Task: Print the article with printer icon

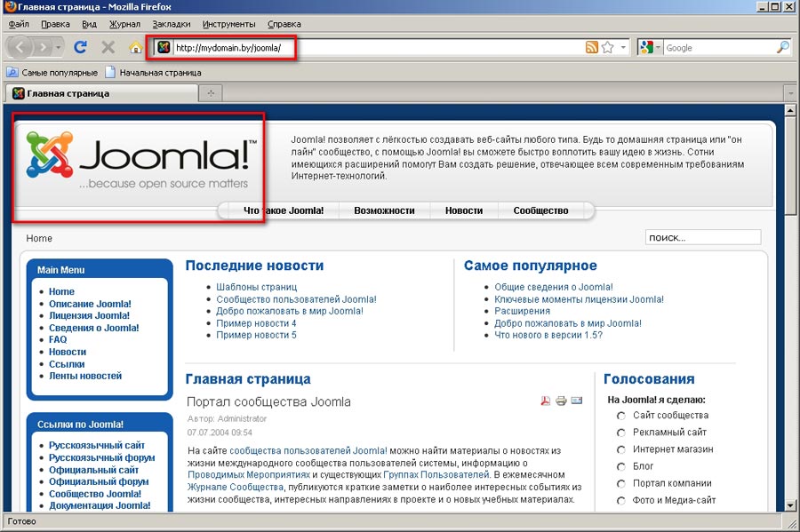Action: coord(561,401)
